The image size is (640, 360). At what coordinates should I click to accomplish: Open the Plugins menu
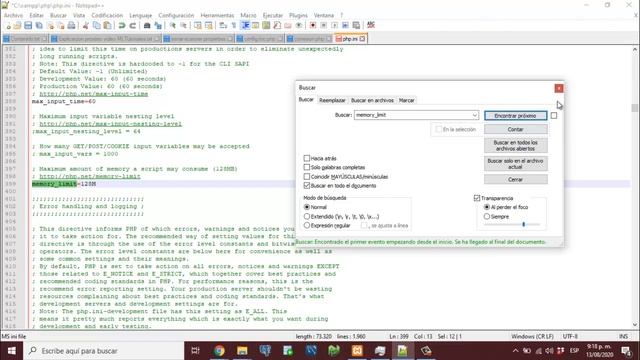pos(298,15)
